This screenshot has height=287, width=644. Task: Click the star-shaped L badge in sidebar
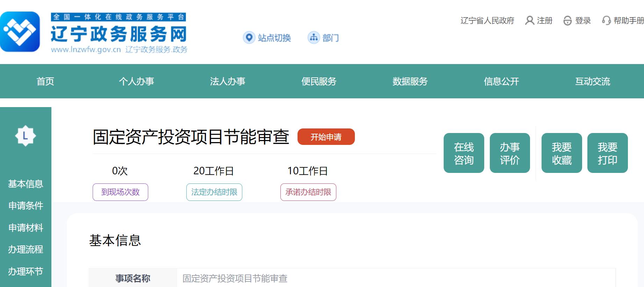[x=26, y=136]
